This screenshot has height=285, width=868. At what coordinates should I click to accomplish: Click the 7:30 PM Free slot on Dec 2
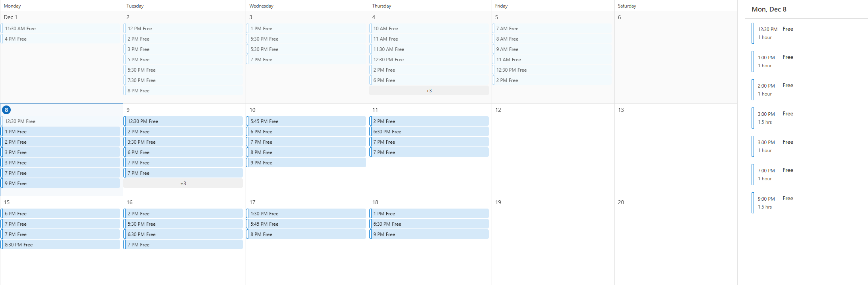(x=183, y=80)
